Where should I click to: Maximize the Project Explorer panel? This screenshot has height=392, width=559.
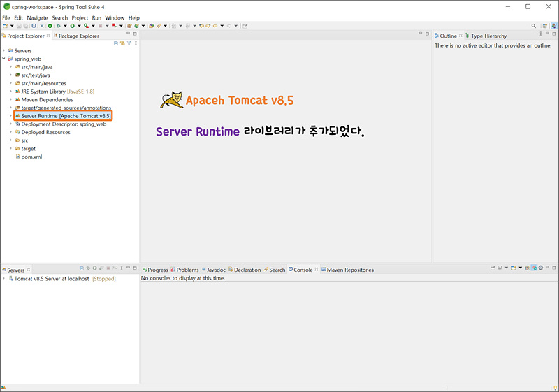coord(135,34)
